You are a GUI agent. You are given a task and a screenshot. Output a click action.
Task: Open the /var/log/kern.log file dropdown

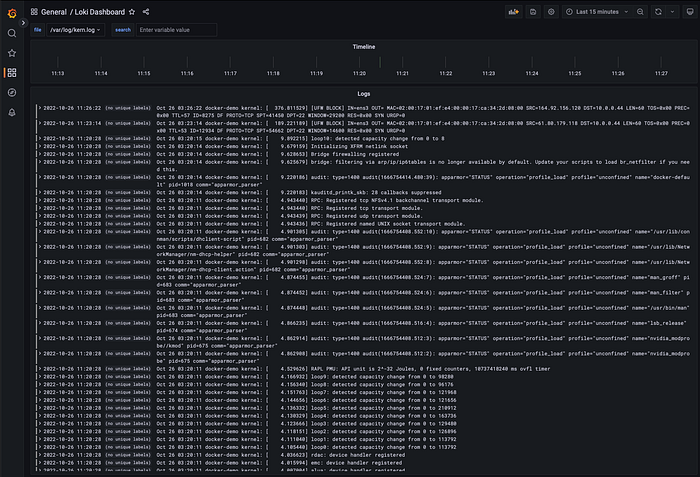tap(75, 30)
